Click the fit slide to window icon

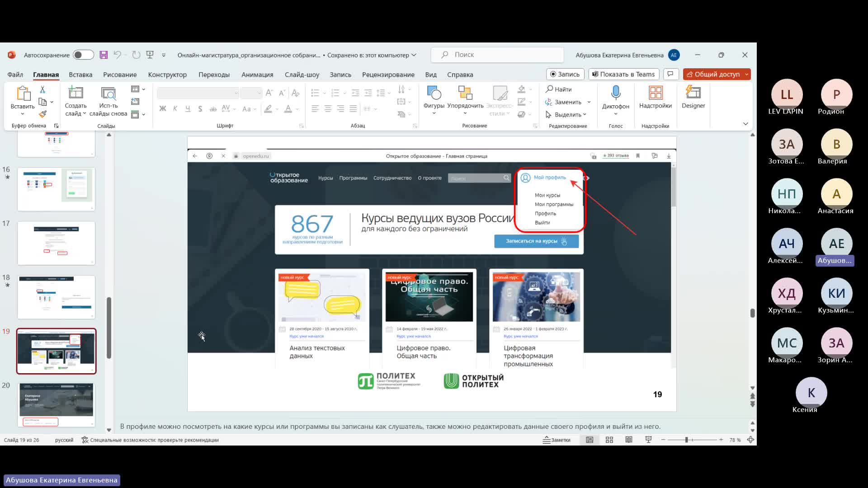(x=750, y=440)
